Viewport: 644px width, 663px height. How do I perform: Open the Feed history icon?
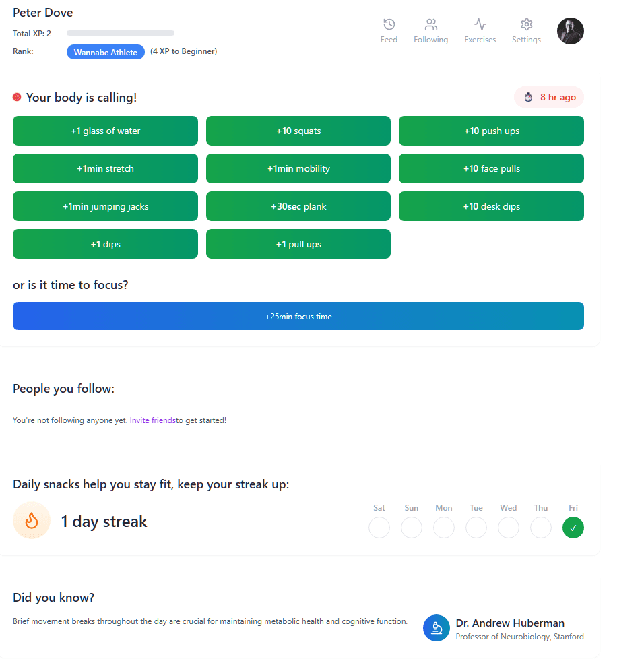[389, 25]
